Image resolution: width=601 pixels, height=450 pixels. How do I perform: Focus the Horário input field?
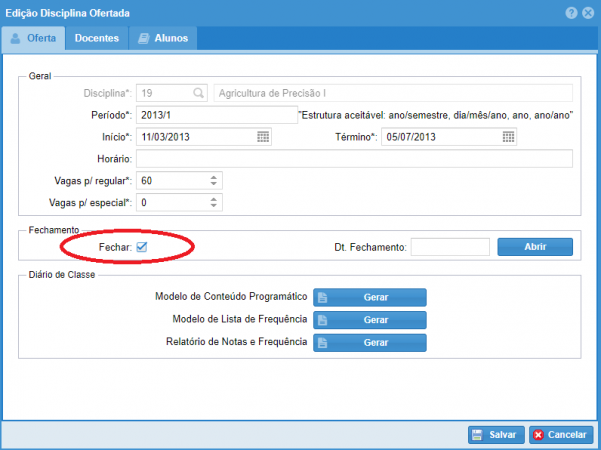pos(354,159)
